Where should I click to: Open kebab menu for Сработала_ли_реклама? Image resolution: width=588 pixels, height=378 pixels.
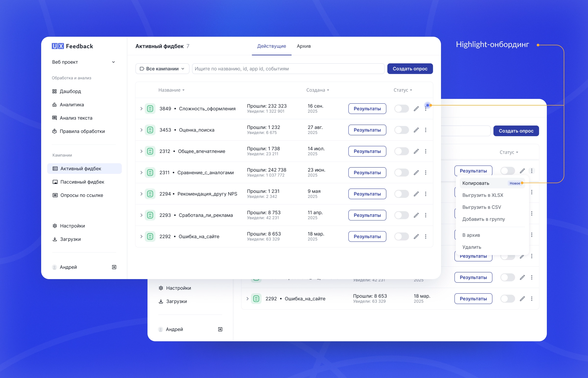tap(426, 215)
